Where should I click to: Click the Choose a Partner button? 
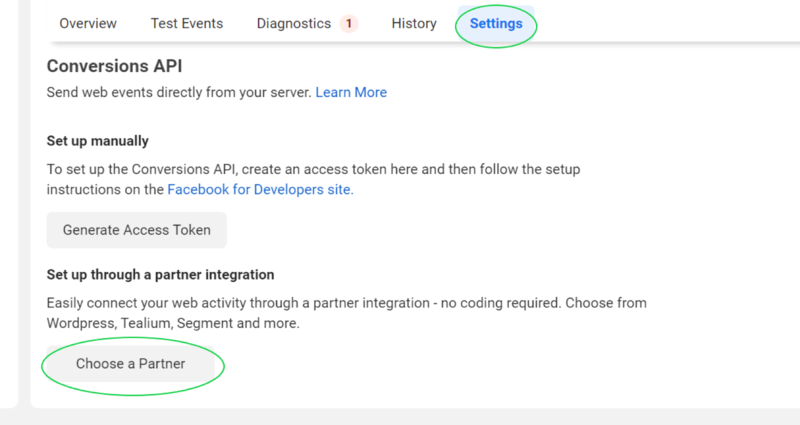pyautogui.click(x=131, y=364)
